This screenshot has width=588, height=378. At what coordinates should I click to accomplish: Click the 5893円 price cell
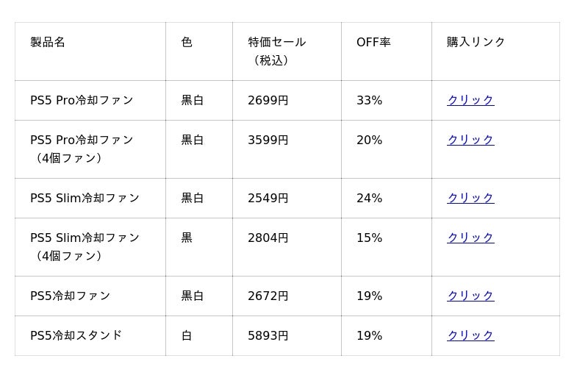[268, 335]
